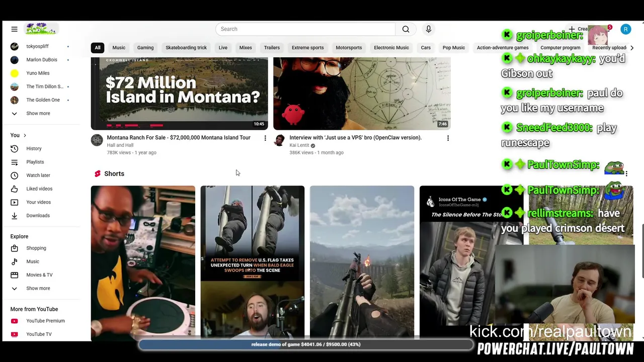
Task: Click the release demo donation progress bar
Action: [306, 344]
